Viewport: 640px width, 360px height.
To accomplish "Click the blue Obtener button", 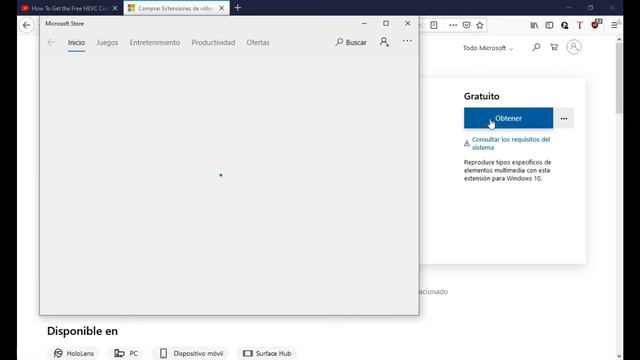I will (508, 118).
